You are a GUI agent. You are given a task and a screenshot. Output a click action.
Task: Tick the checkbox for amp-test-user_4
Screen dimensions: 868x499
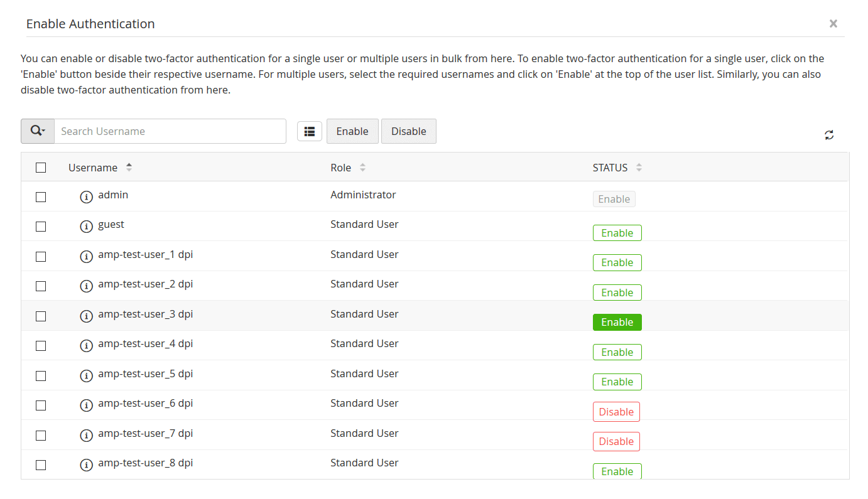coord(41,345)
